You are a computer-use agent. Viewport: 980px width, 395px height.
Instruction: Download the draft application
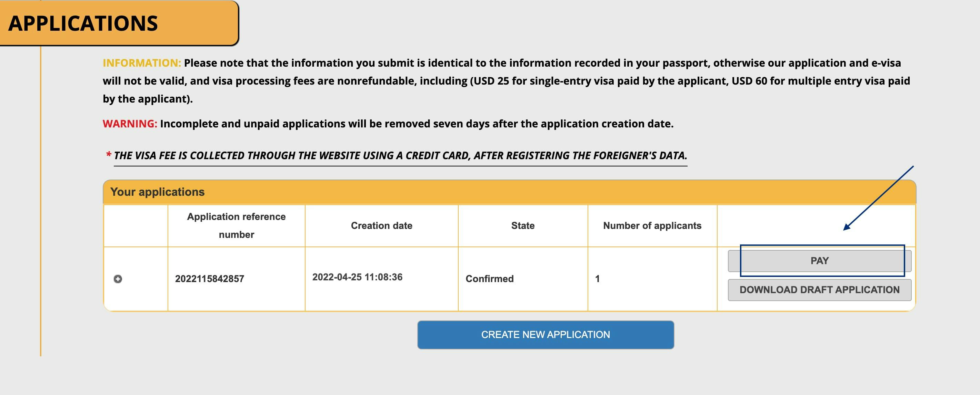tap(819, 290)
